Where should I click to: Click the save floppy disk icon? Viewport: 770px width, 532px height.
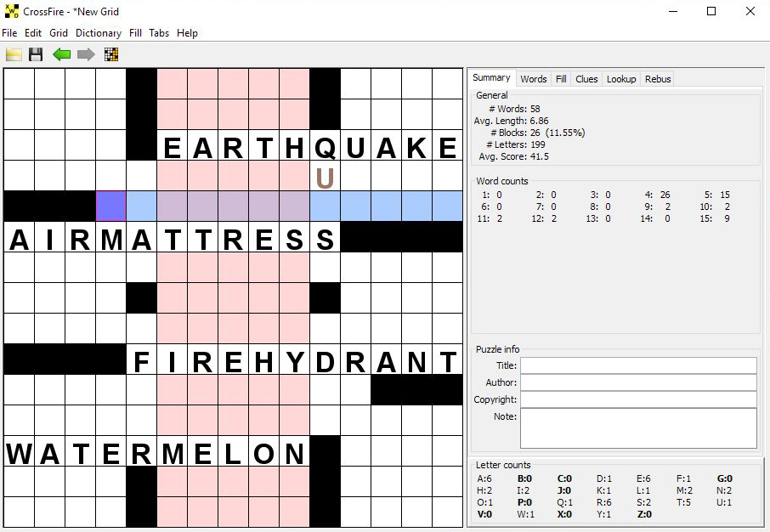(x=36, y=55)
